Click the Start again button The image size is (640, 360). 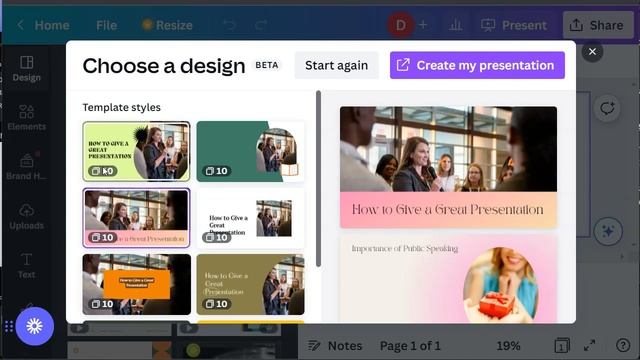pyautogui.click(x=336, y=65)
